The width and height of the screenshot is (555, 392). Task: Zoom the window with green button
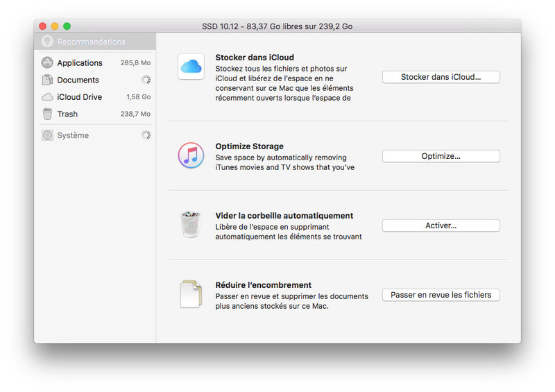(x=67, y=26)
